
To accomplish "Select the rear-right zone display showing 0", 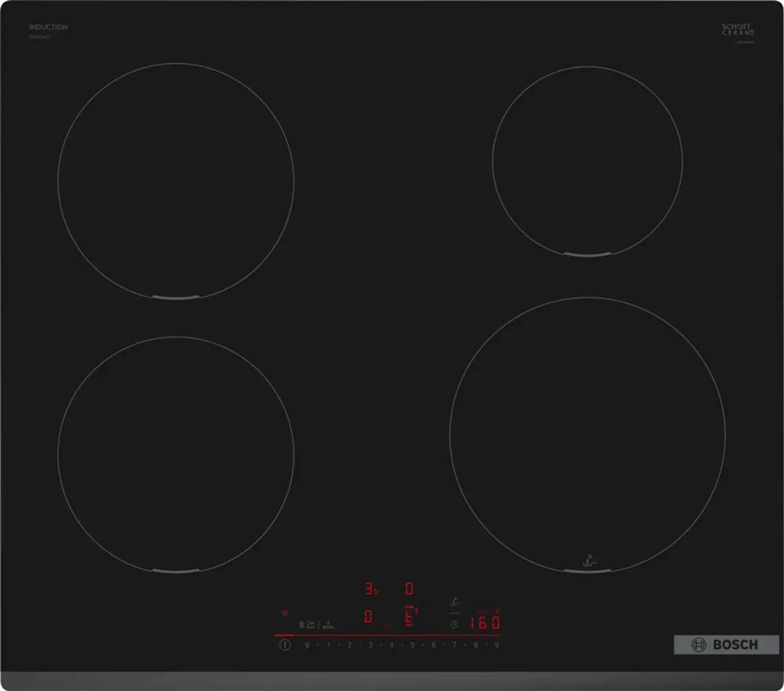I will (x=409, y=589).
